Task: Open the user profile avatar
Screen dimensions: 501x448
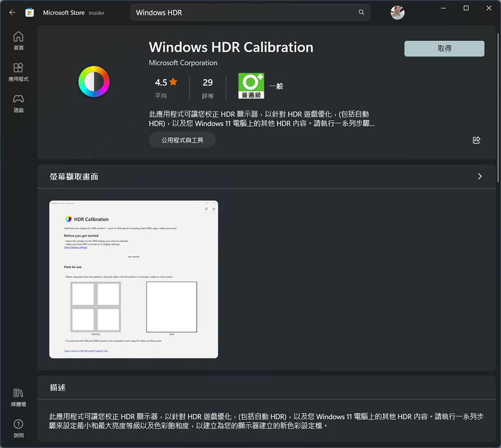Action: 397,13
